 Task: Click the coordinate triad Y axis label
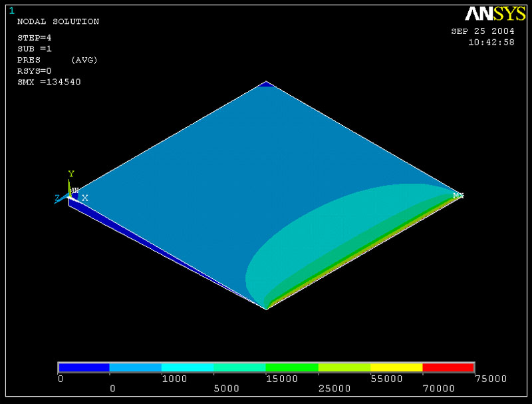pos(71,174)
